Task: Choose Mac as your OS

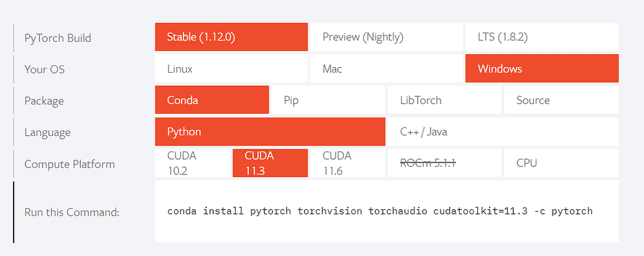Action: click(386, 68)
